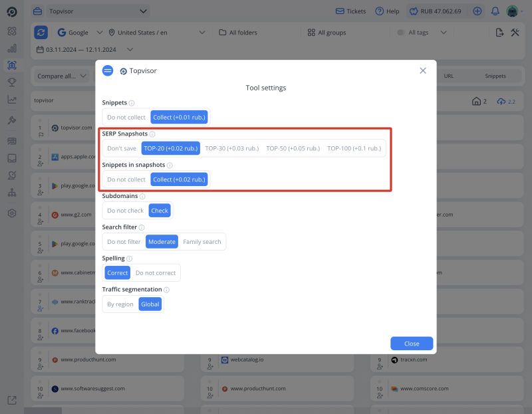This screenshot has height=414, width=532.
Task: Click the Topvisor logo at sidebar top
Action: 11,11
